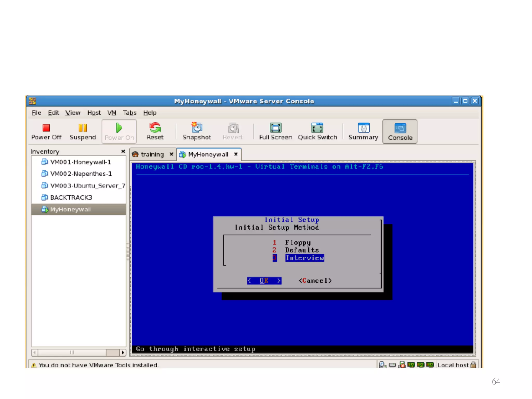
Task: Enter Full Screen mode icon
Action: tap(275, 128)
